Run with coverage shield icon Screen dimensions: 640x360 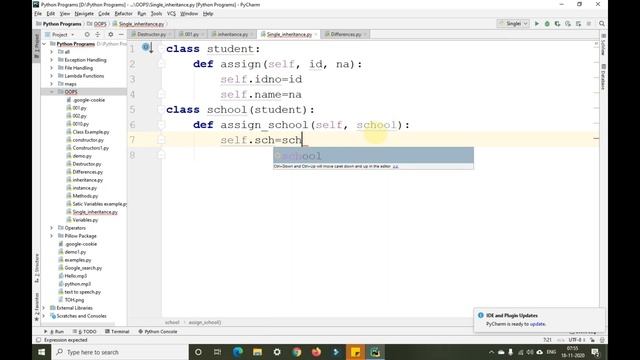tap(557, 24)
